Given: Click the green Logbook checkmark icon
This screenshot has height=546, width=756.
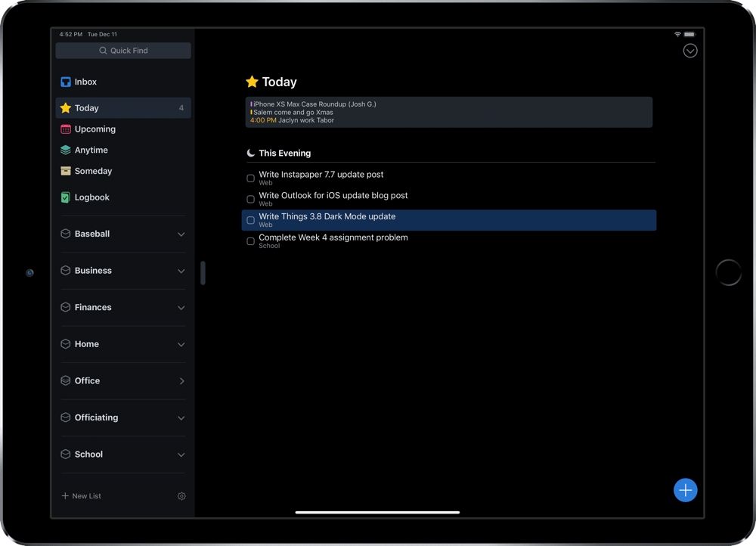Looking at the screenshot, I should click(66, 197).
